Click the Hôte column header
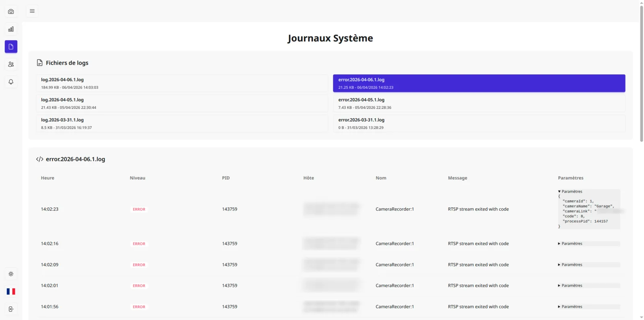644x320 pixels. pyautogui.click(x=309, y=178)
